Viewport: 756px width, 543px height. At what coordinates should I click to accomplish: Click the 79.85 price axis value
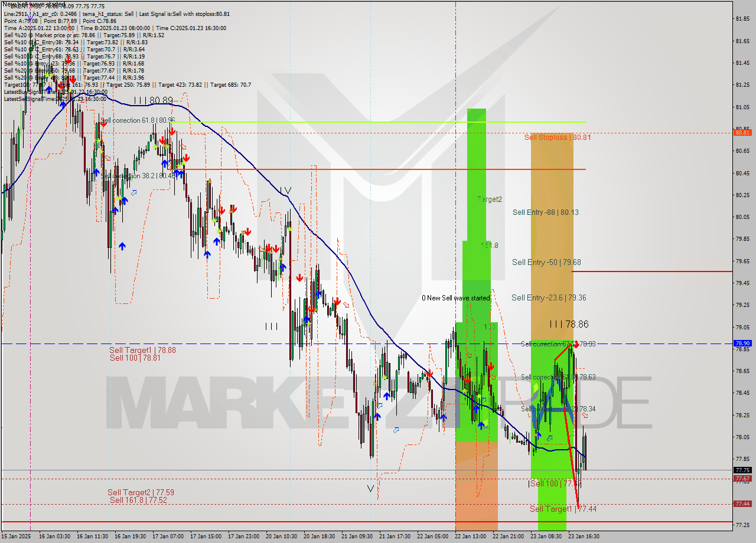[x=742, y=239]
